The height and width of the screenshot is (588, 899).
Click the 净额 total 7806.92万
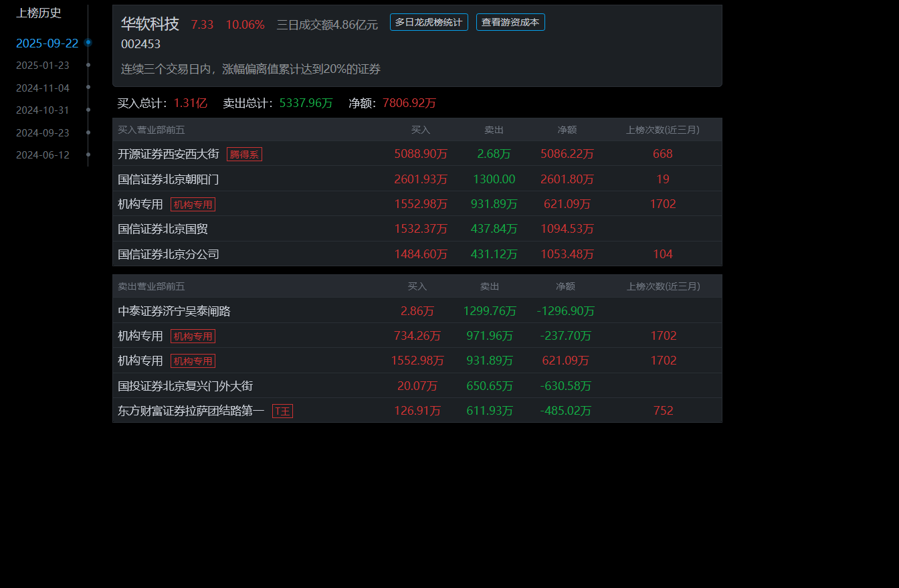(409, 103)
